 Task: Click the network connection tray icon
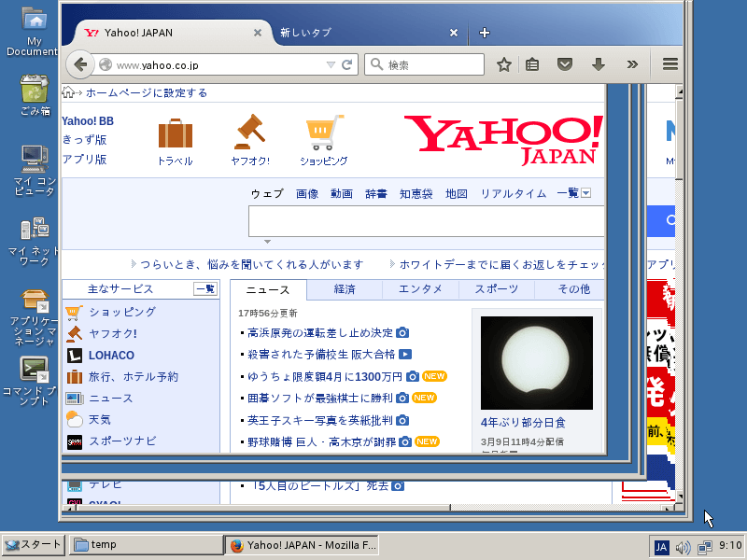[705, 547]
